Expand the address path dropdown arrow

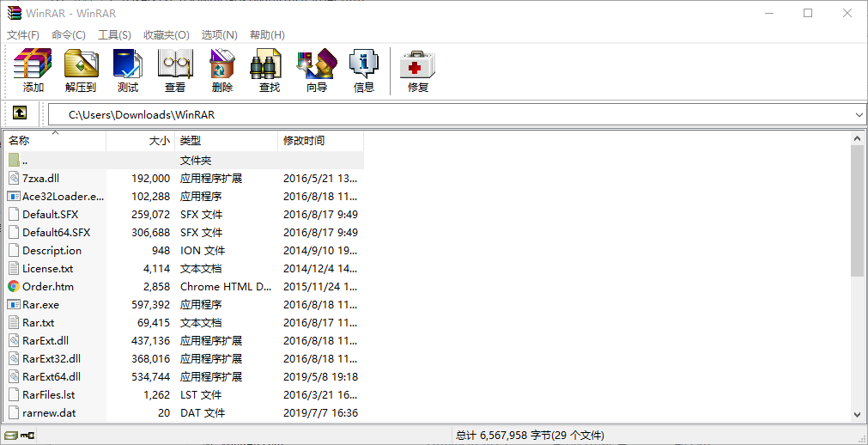click(859, 115)
